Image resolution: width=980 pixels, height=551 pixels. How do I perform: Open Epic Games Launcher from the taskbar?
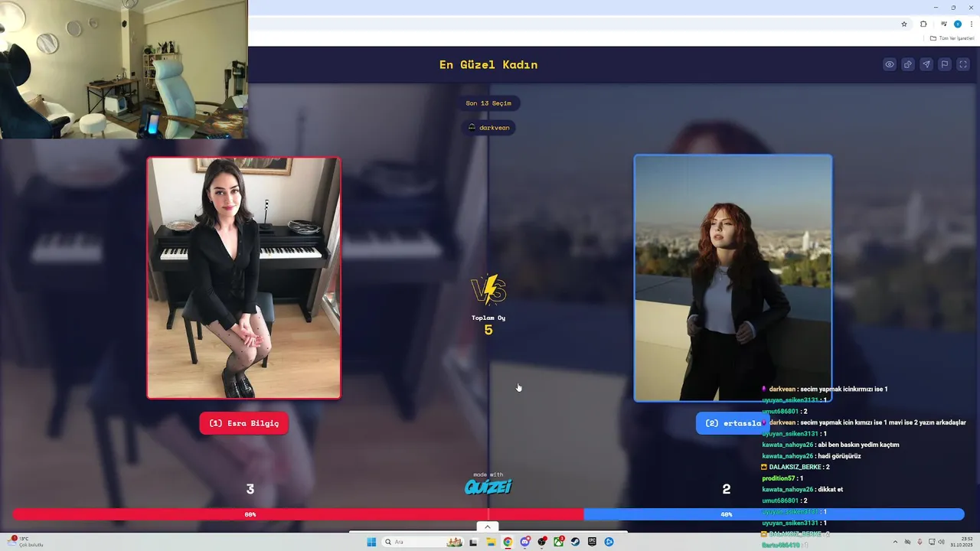click(592, 542)
